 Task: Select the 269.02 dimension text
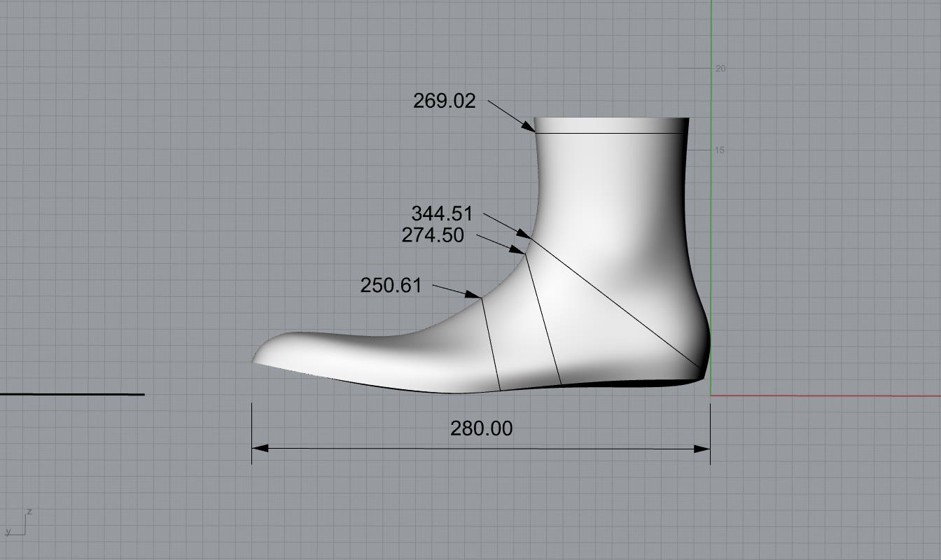[x=444, y=101]
